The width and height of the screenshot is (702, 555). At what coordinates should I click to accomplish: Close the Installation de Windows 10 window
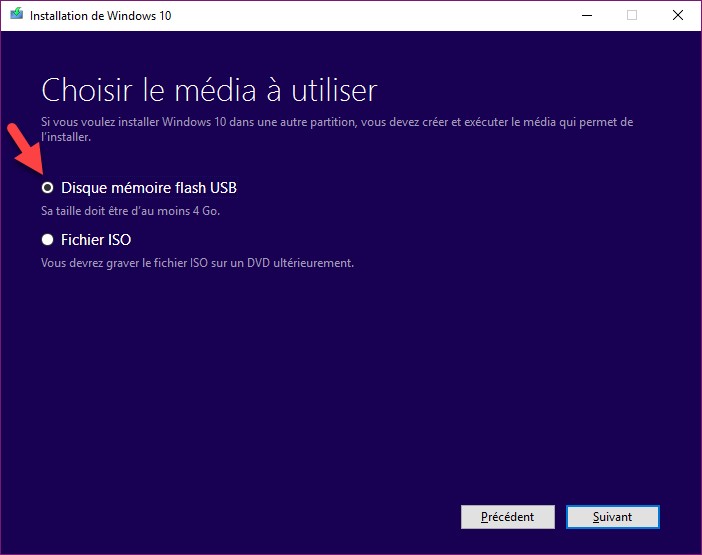(678, 15)
